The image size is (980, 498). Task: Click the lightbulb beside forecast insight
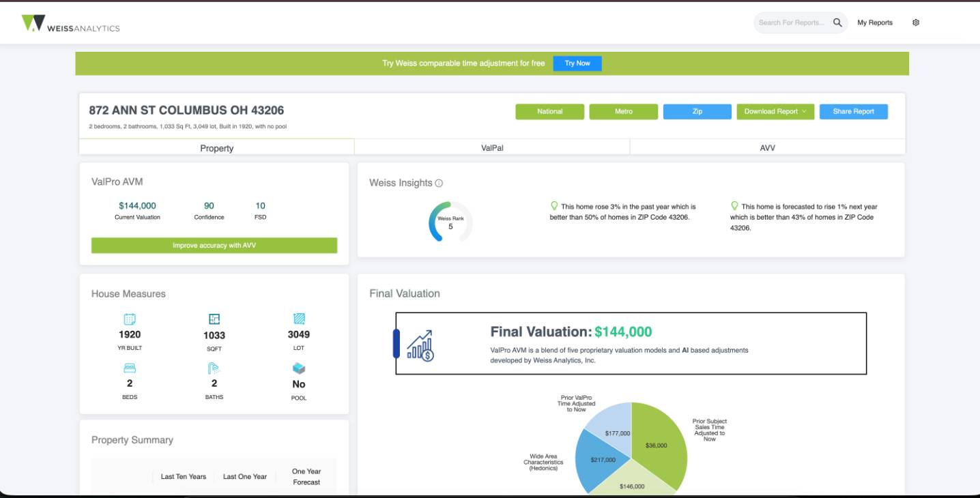tap(734, 206)
